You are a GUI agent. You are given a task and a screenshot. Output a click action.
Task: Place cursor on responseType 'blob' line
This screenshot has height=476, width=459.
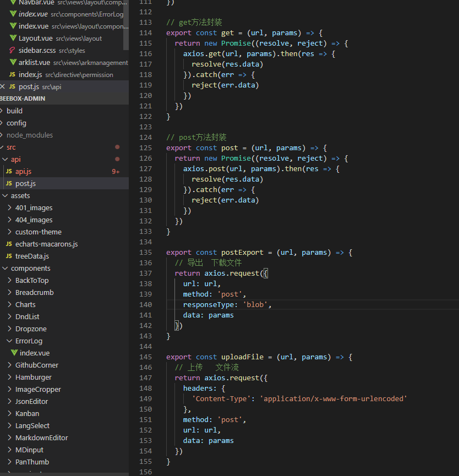point(227,305)
